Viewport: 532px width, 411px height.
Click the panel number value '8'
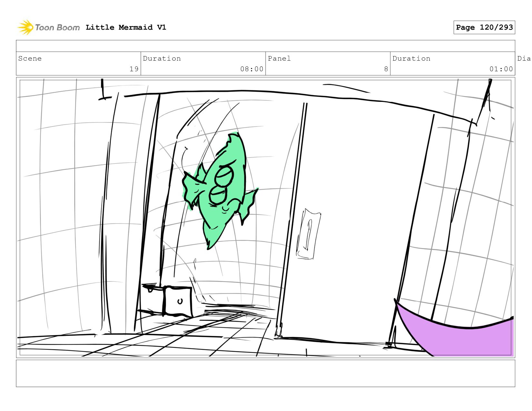tap(386, 69)
